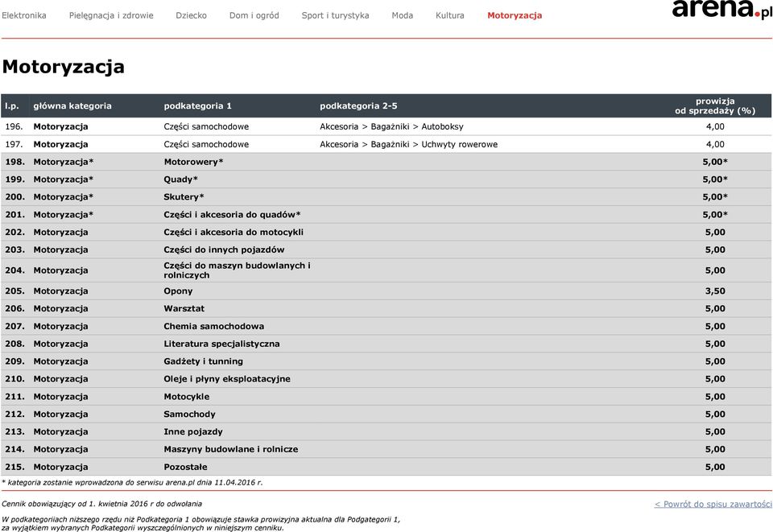Click the Motoryzacja page heading
Viewport: 773px width, 532px height.
[x=64, y=67]
